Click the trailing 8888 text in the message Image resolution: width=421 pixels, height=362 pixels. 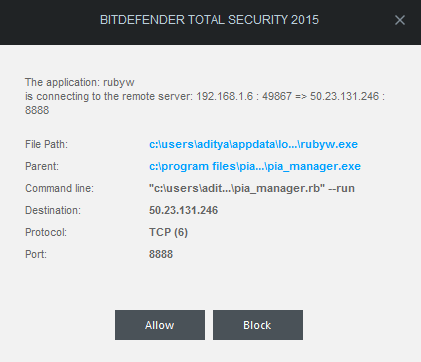coord(37,110)
